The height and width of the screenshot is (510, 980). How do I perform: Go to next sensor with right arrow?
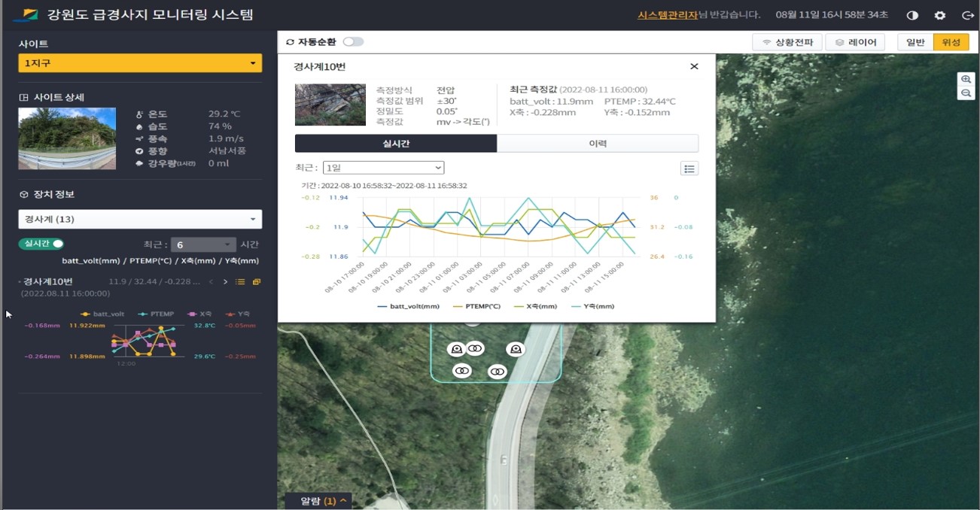pos(225,282)
